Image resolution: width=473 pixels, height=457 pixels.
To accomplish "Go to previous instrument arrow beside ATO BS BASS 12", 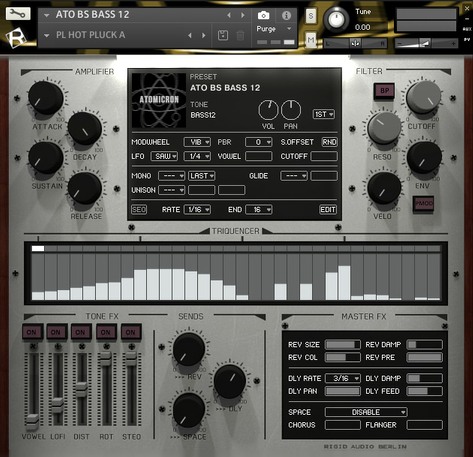I will (229, 15).
